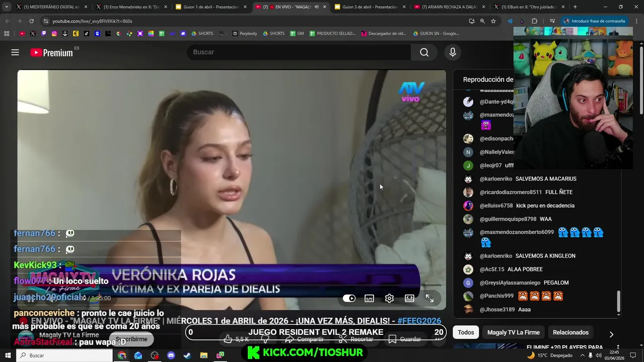
Task: Open Discord from the taskbar
Action: (171, 355)
